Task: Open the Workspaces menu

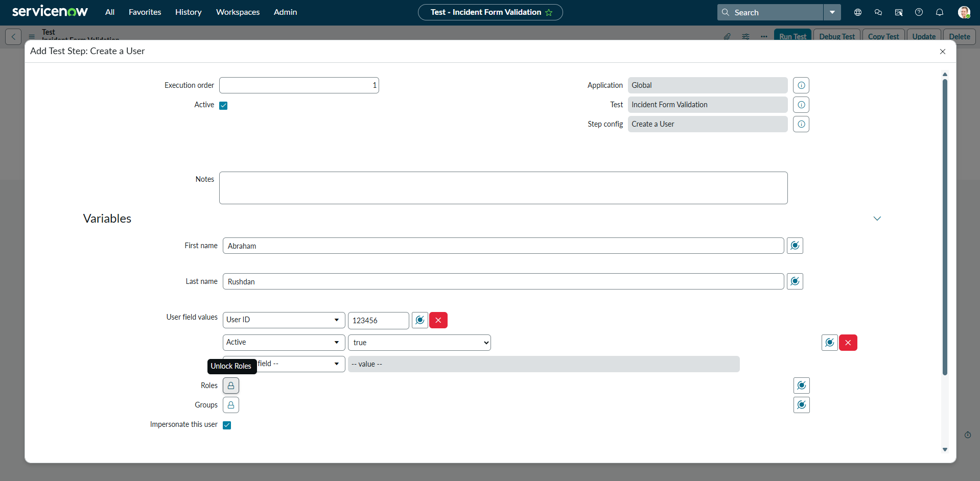Action: (238, 12)
